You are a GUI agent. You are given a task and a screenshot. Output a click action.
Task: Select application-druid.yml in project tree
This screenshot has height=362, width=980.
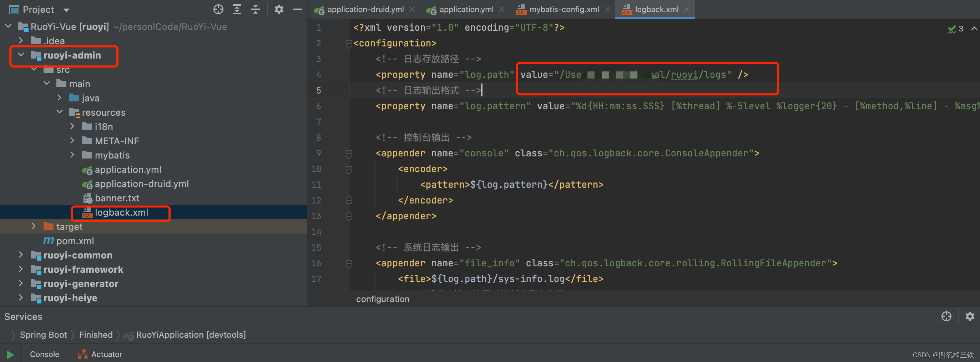[x=142, y=184]
